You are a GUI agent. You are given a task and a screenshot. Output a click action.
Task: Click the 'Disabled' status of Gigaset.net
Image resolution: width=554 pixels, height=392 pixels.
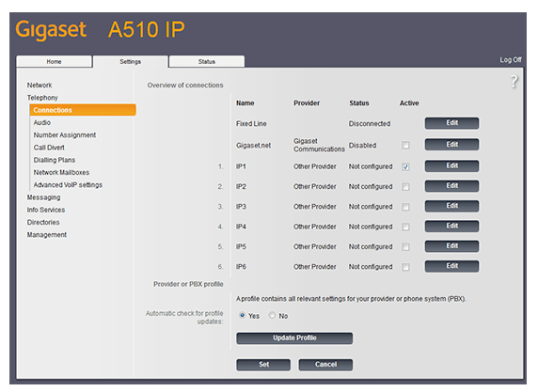(362, 146)
